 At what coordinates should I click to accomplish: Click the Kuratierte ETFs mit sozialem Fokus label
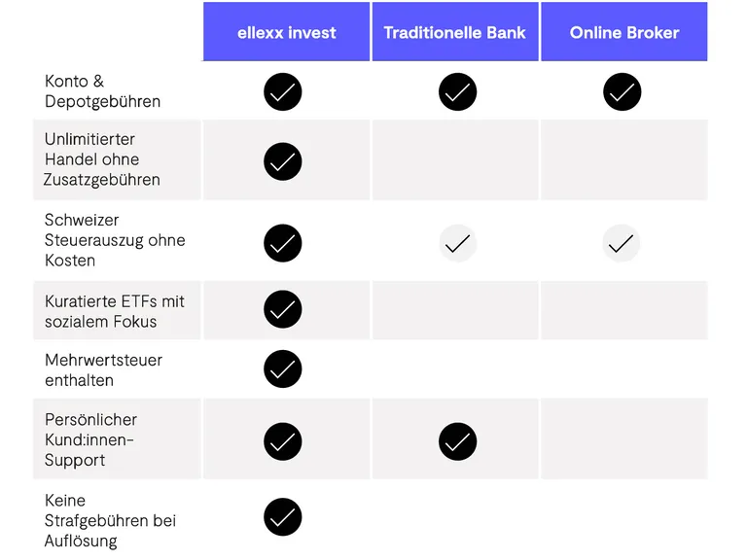[114, 311]
